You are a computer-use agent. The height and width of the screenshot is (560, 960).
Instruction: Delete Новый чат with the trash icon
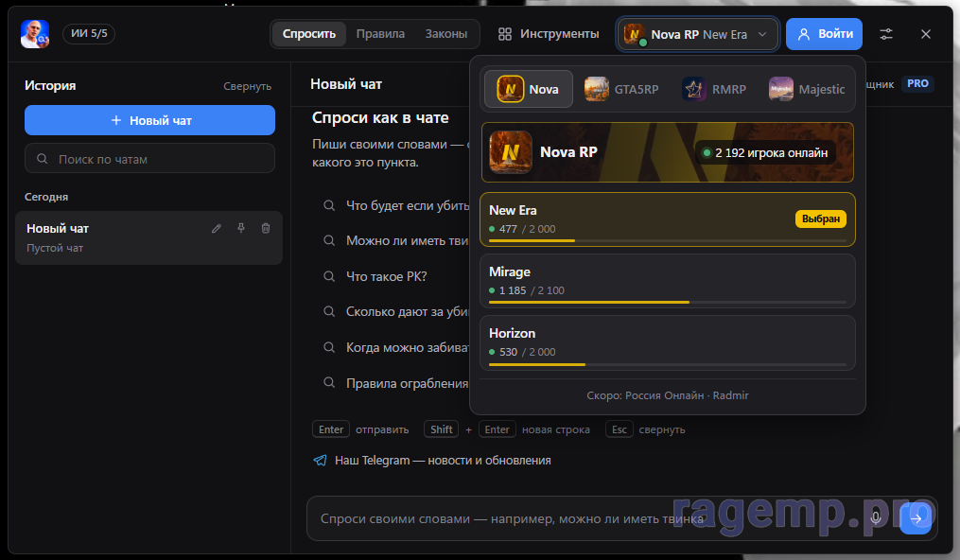[266, 228]
